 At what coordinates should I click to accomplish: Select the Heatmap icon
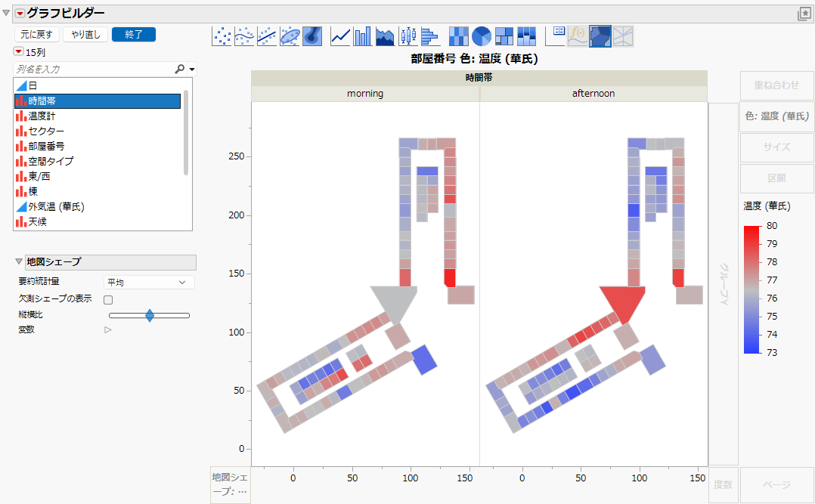click(x=458, y=36)
